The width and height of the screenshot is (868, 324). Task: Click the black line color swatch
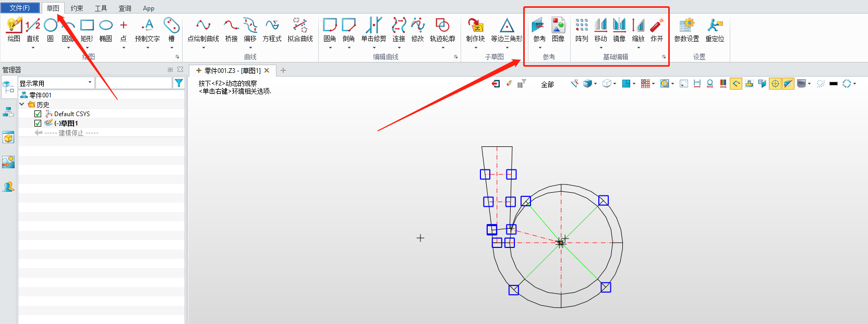point(833,84)
